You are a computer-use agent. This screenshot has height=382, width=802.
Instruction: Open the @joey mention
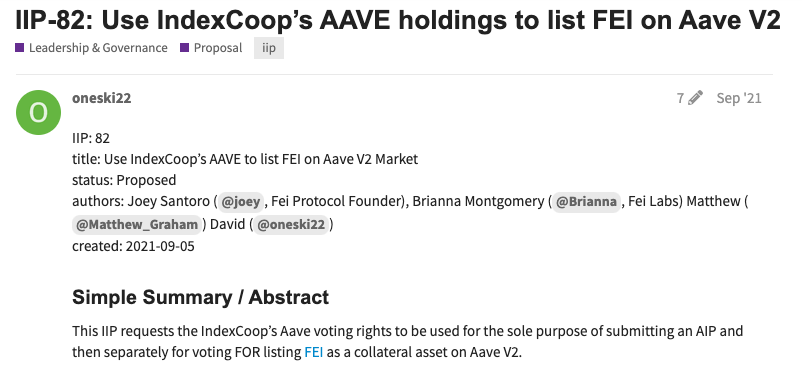point(241,201)
